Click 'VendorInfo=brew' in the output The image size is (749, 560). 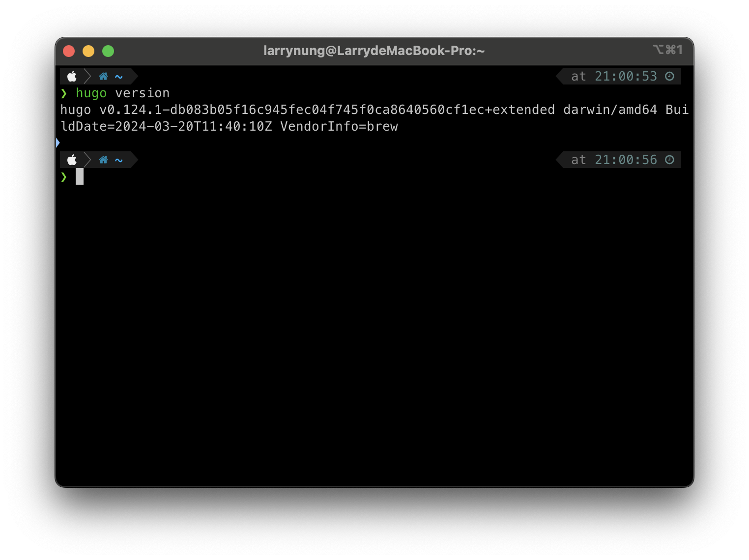click(339, 126)
